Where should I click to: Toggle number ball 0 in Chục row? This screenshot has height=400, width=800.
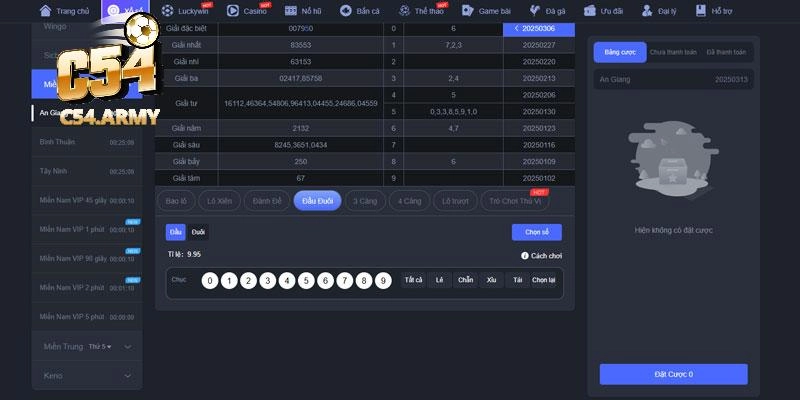(209, 281)
